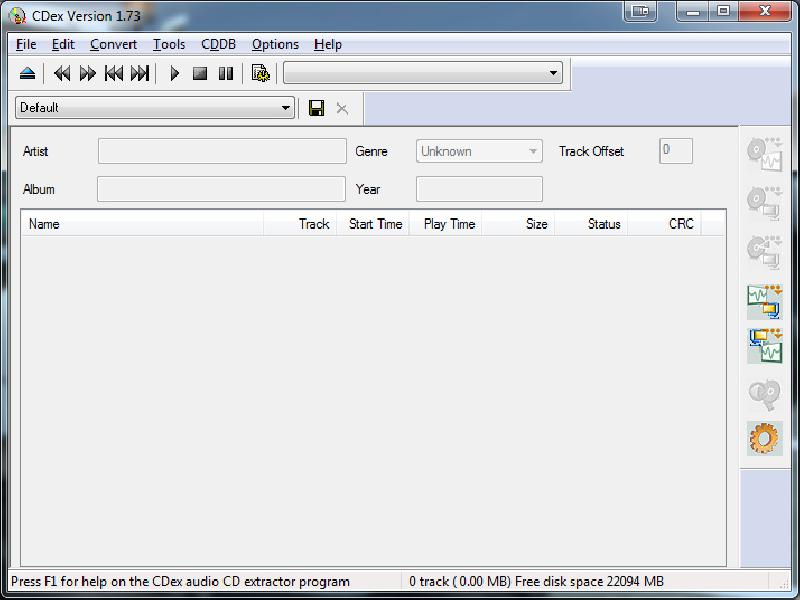Extract CD tracks to compressed audio icon
The height and width of the screenshot is (600, 800).
click(x=764, y=204)
